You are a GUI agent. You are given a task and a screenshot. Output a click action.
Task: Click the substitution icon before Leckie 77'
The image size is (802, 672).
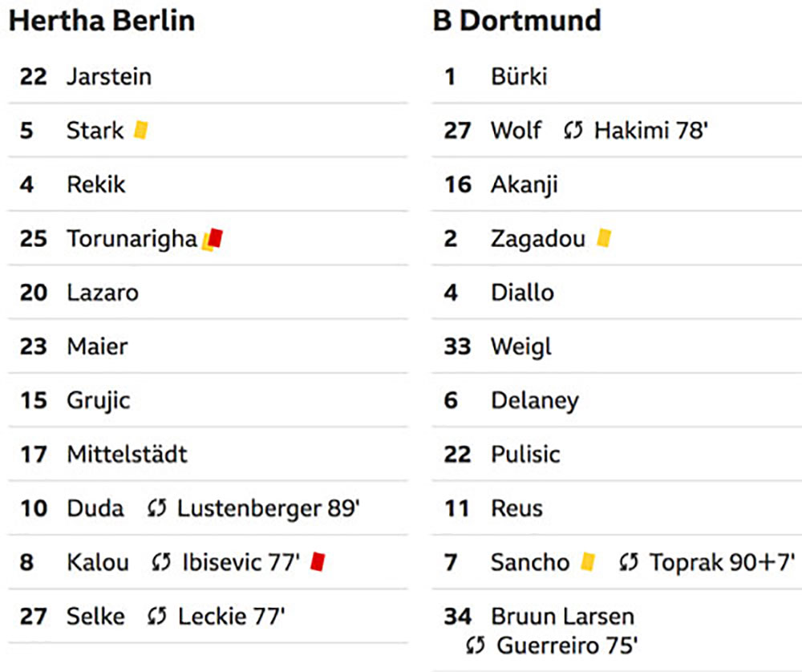157,616
